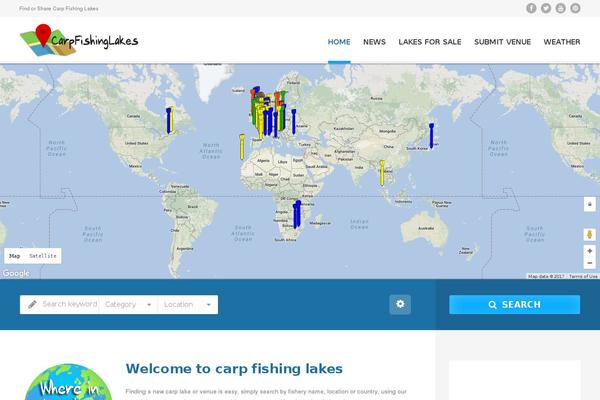This screenshot has height=400, width=600.
Task: Click 'Find or Share Carp Fishing Lakes' tagline
Action: pos(59,8)
